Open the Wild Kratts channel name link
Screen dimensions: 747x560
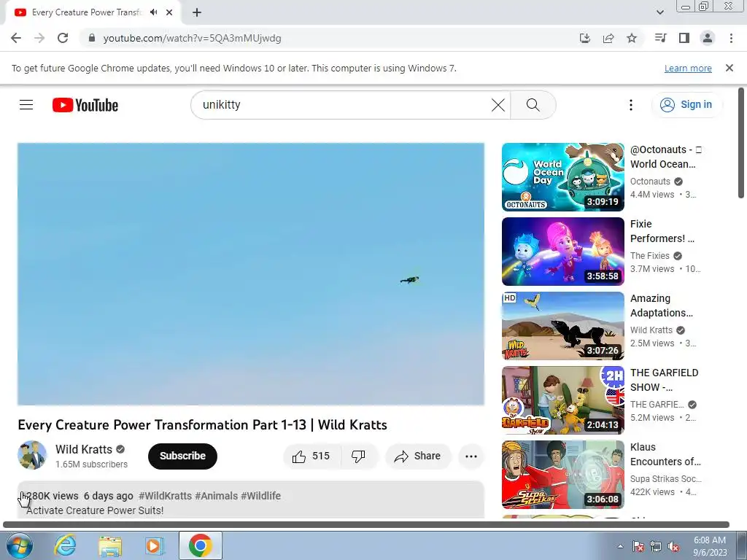(x=84, y=449)
